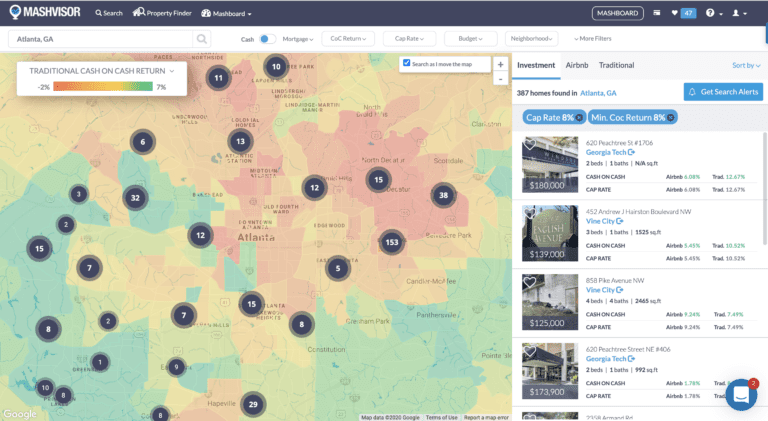Switch to the Airbnb tab
This screenshot has height=421, width=768.
(x=577, y=65)
